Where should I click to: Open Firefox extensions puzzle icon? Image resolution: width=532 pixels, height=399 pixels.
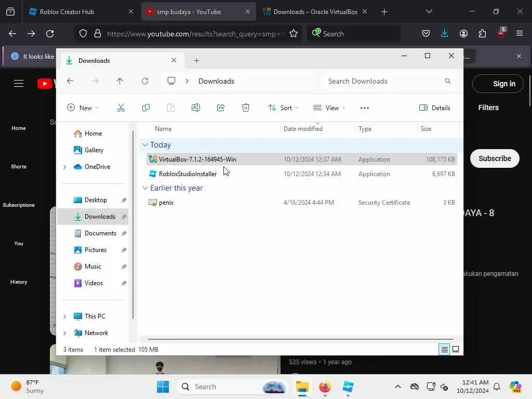[482, 34]
